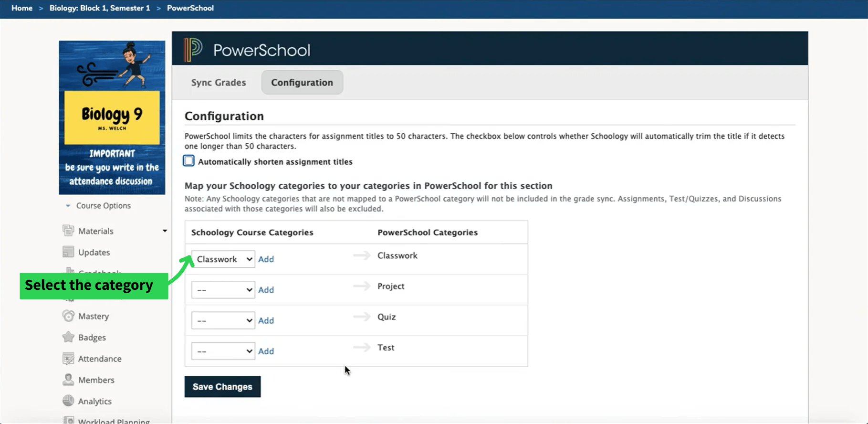Click Add in the Quiz row
The image size is (868, 424).
266,320
